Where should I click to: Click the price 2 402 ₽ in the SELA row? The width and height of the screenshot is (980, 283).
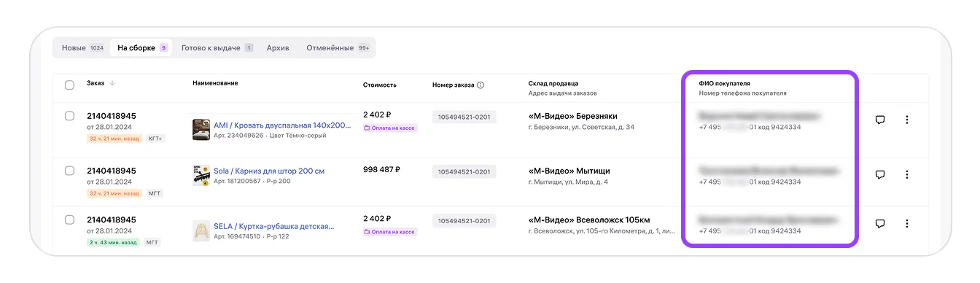[x=377, y=218]
